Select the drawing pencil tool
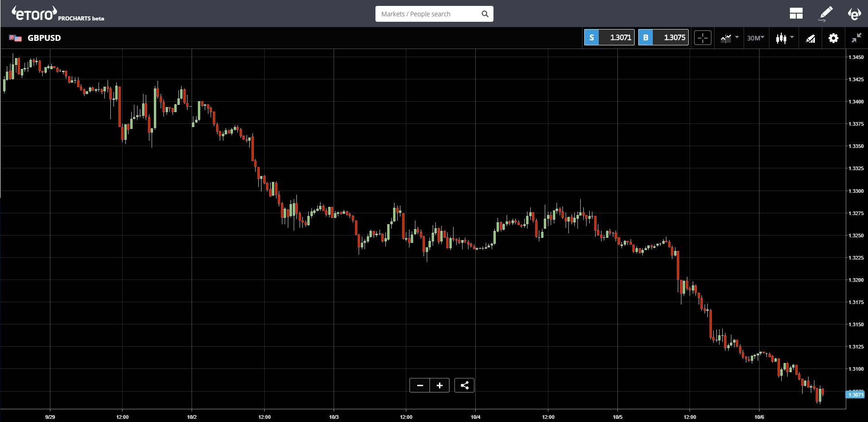The image size is (868, 422). tap(826, 14)
